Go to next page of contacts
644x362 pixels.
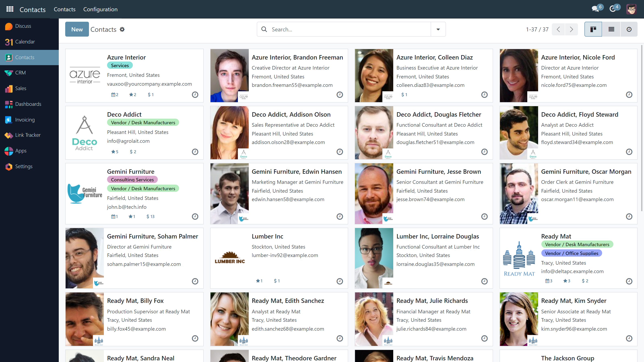571,30
